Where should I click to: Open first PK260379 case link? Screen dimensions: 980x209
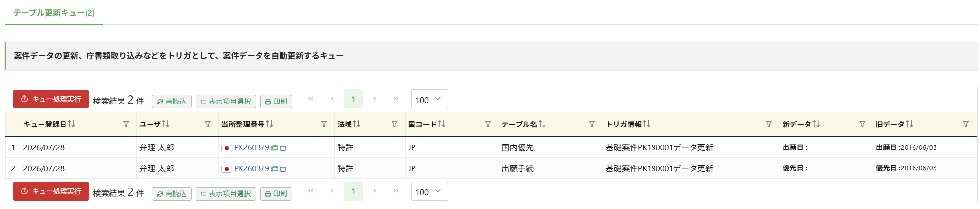pos(252,147)
